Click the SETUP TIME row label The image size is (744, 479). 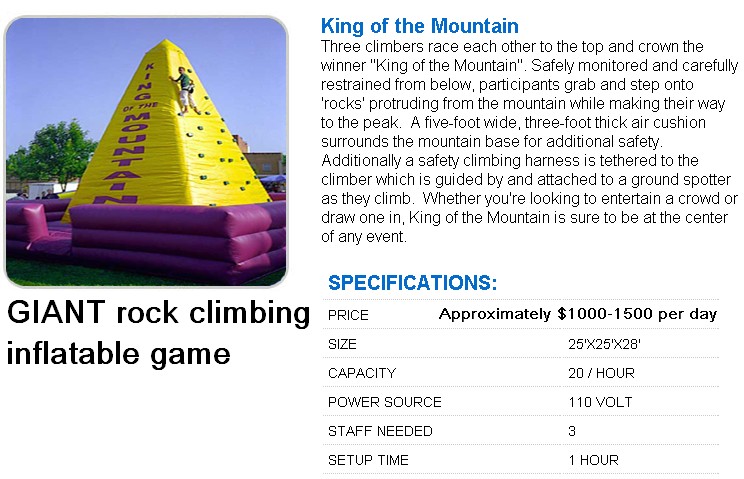368,460
